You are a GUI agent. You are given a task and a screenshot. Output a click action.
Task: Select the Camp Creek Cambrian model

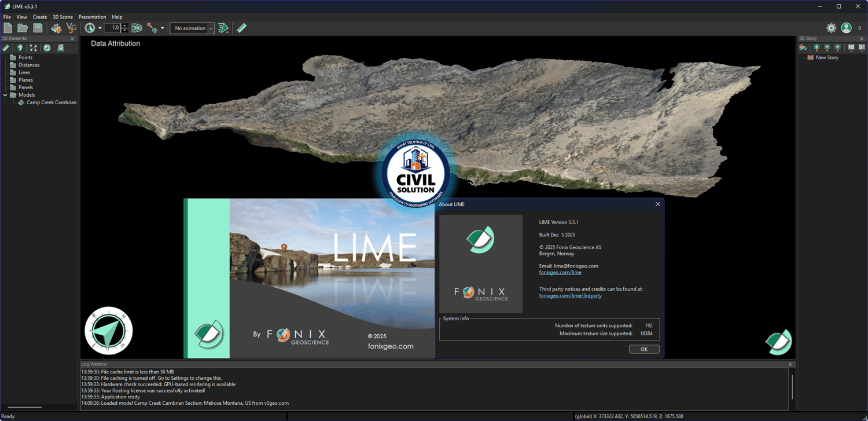tap(52, 102)
